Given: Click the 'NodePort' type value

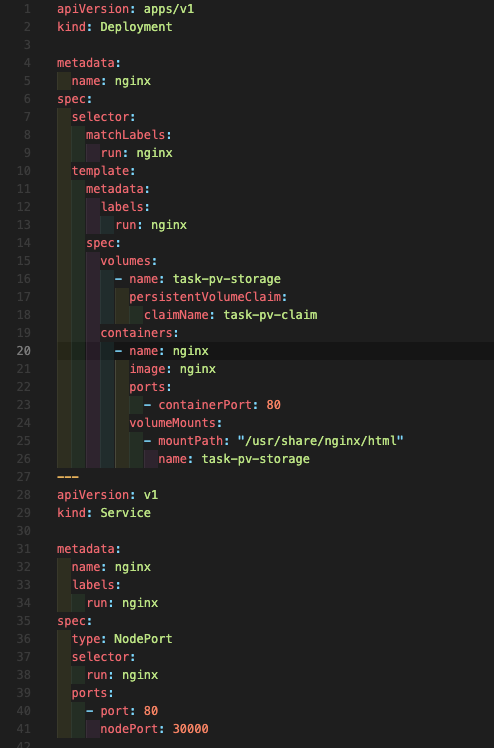Looking at the screenshot, I should [143, 639].
